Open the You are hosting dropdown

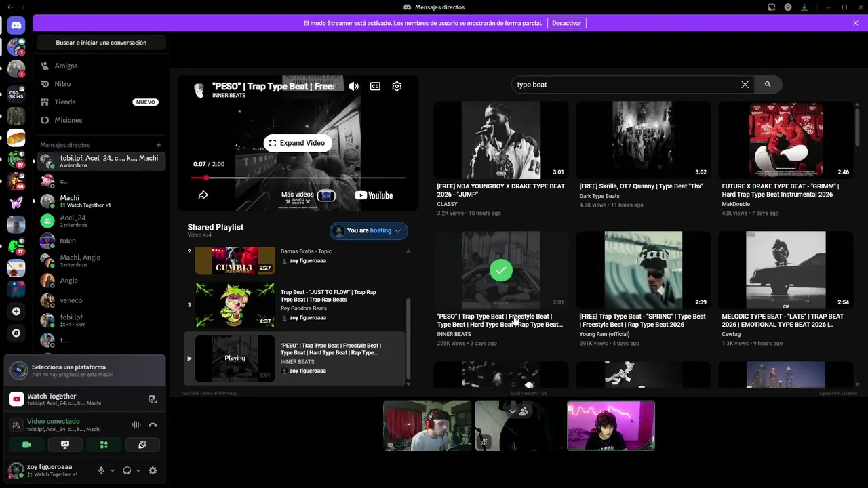[369, 230]
